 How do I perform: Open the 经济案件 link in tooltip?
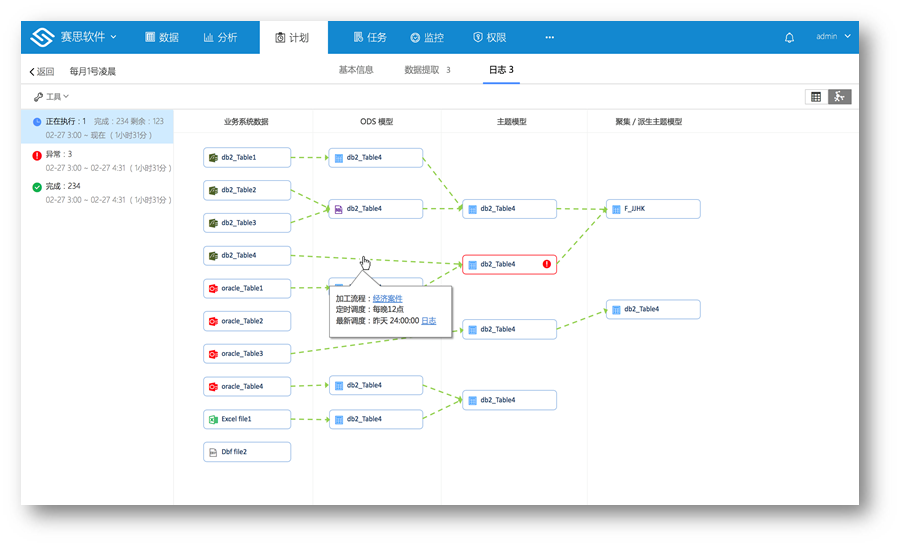pos(388,298)
